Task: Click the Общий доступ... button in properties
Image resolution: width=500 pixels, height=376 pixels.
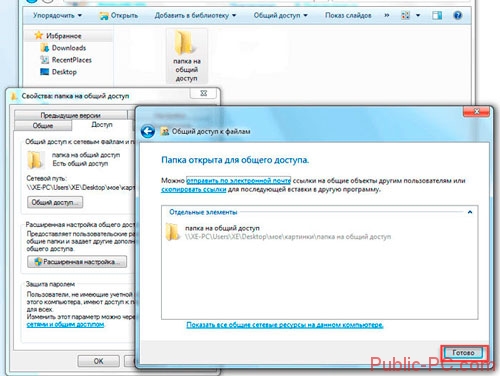Action: pyautogui.click(x=55, y=202)
